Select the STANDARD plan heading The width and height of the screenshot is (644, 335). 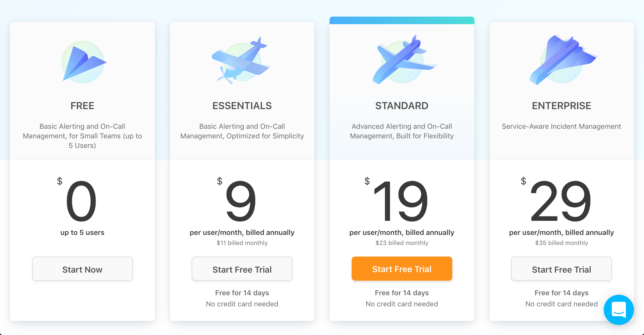point(402,106)
